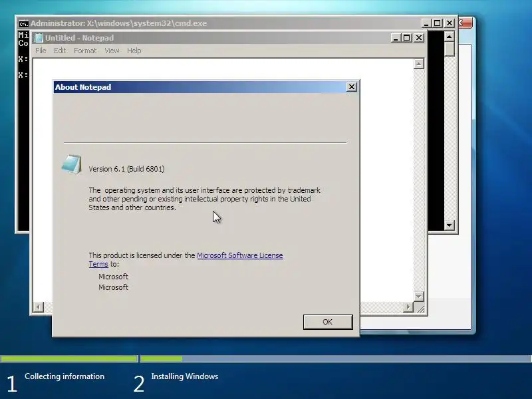Screen dimensions: 532x399
Task: Open the File menu in Notepad
Action: [41, 51]
